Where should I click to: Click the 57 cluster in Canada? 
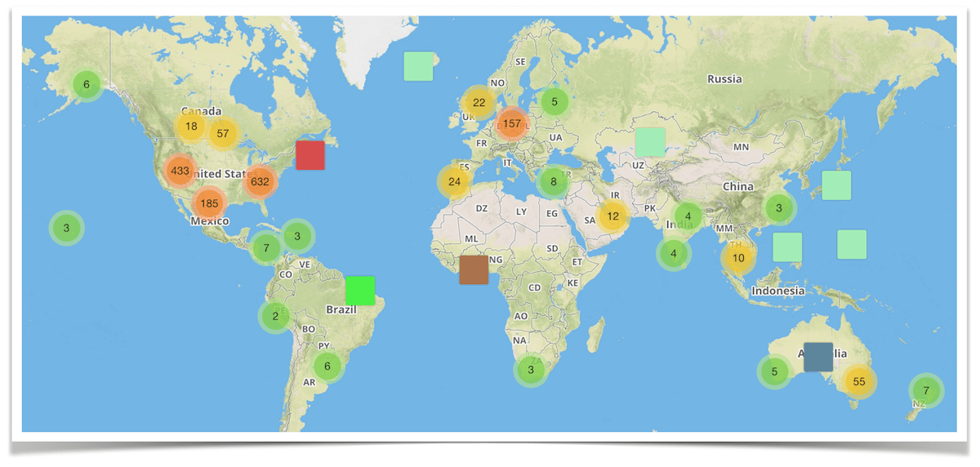223,133
